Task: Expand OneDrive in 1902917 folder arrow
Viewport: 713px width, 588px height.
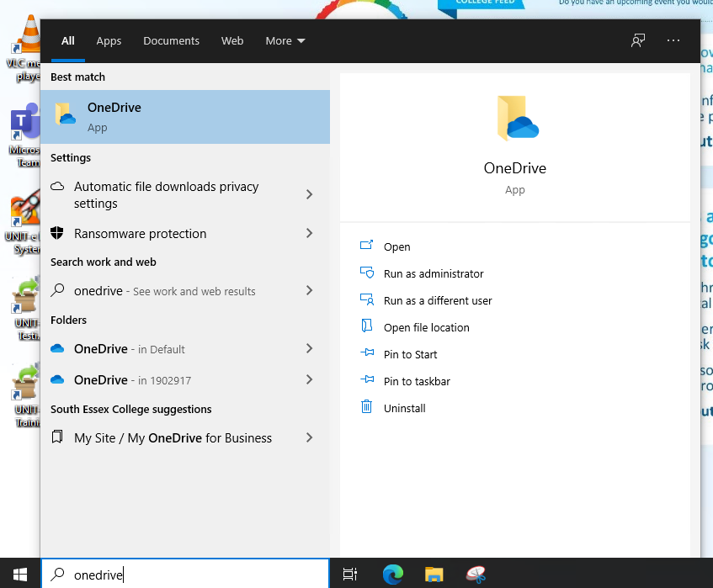Action: [309, 379]
